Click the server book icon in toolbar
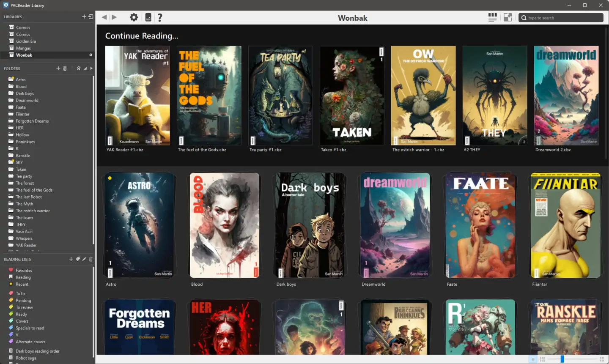This screenshot has width=609, height=364. coord(148,17)
